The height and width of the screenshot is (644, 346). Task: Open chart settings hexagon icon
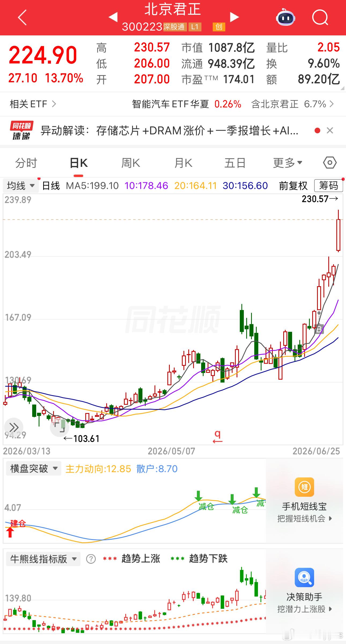pyautogui.click(x=330, y=163)
